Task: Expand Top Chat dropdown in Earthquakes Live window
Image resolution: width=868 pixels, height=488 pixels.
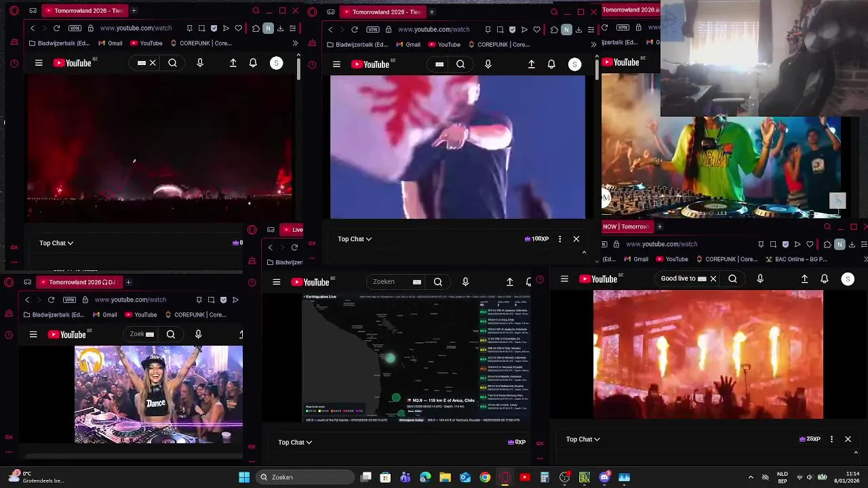Action: 295,442
